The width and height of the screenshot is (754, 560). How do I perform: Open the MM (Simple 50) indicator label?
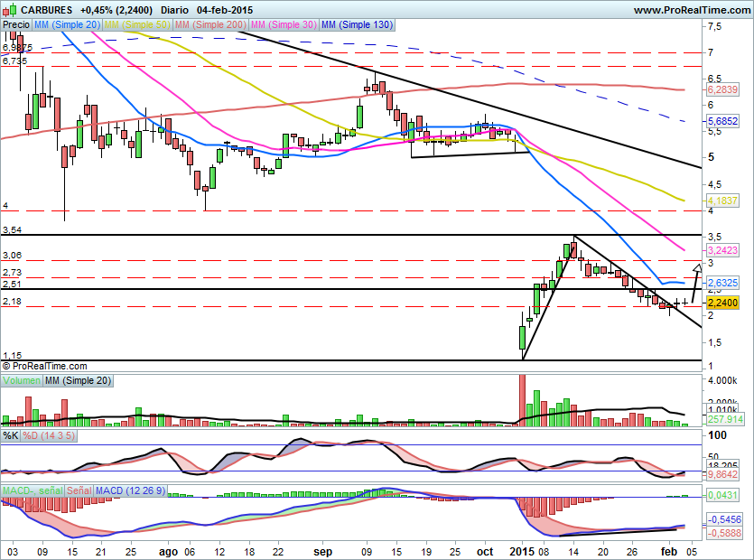[136, 25]
